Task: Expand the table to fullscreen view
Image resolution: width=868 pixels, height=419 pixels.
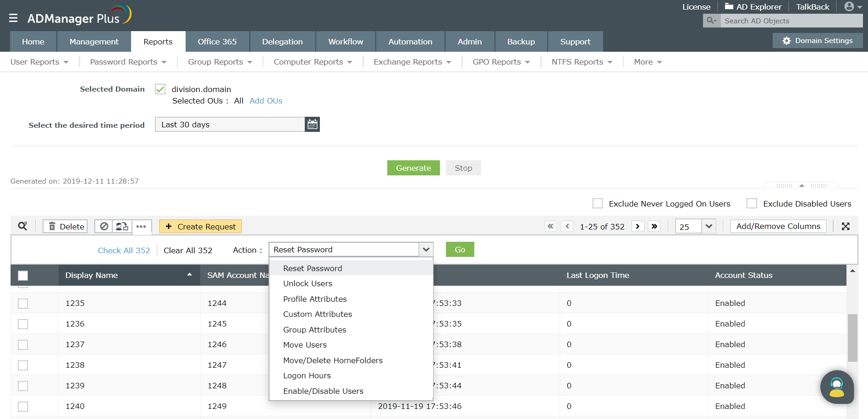Action: click(846, 226)
